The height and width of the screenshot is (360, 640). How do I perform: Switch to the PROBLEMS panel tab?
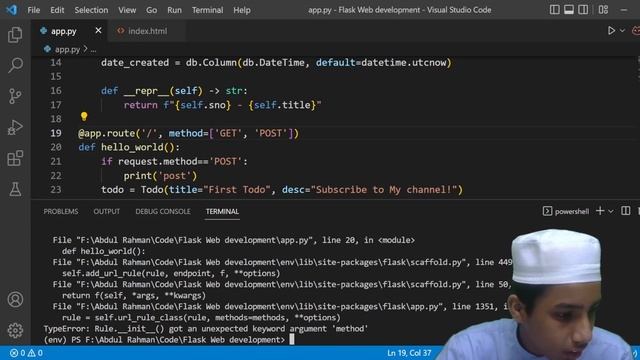pyautogui.click(x=61, y=211)
